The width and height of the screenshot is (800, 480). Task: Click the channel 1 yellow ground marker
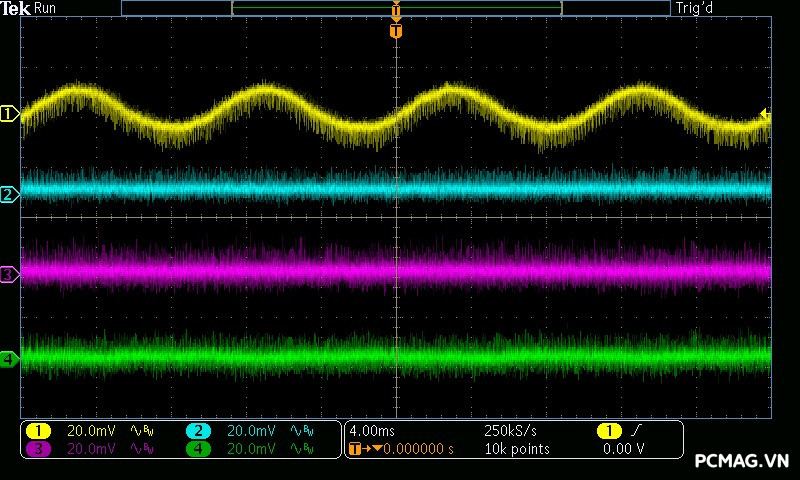coord(9,115)
